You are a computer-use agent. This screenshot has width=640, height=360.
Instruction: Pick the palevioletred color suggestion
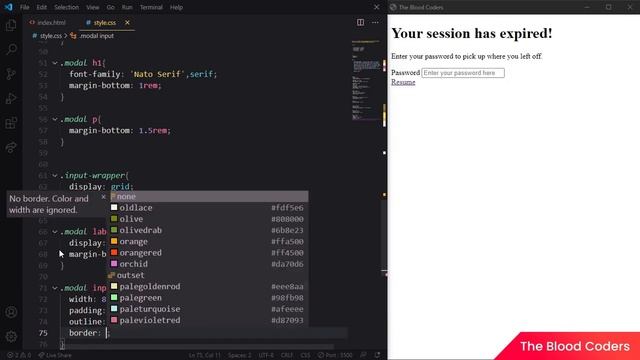coord(209,320)
